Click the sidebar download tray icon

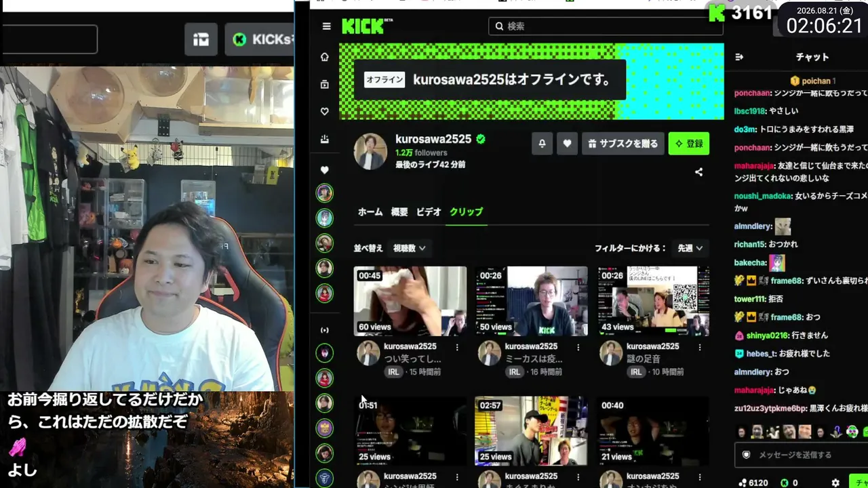325,139
